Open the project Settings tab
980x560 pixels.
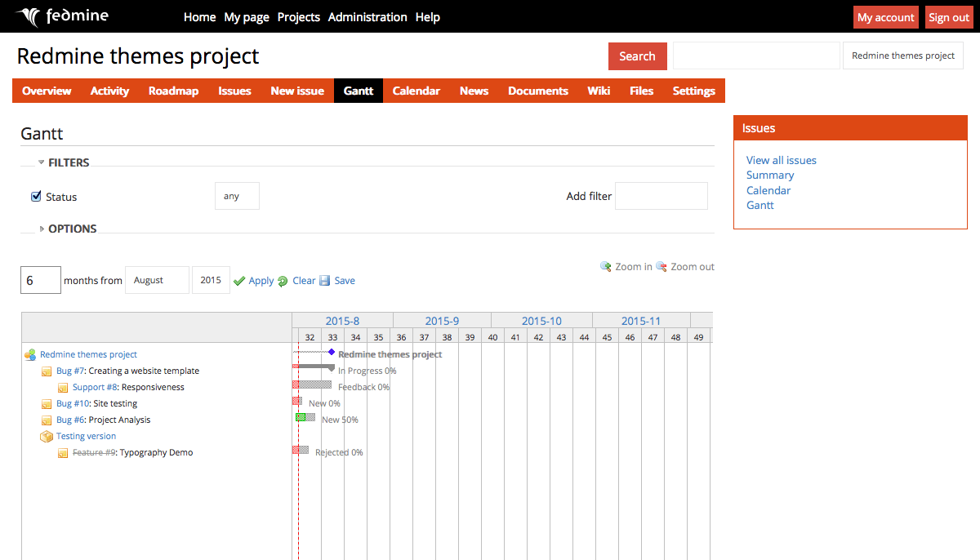click(x=694, y=91)
